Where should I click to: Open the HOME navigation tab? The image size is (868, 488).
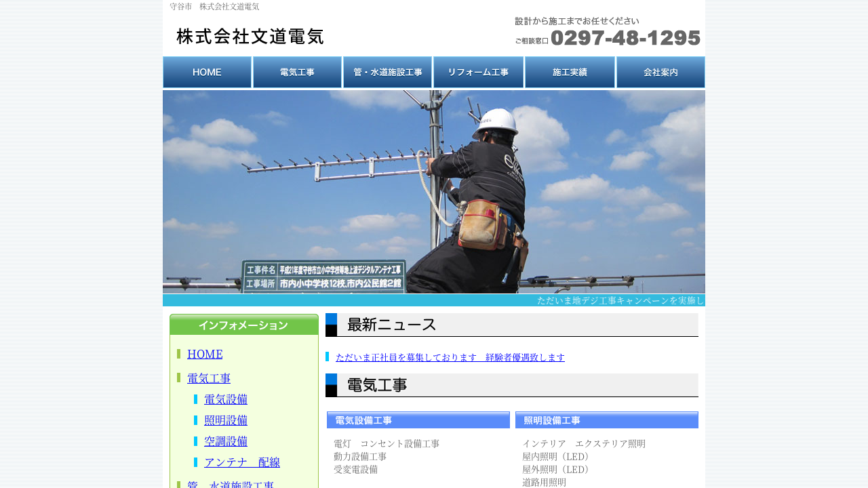click(x=208, y=73)
